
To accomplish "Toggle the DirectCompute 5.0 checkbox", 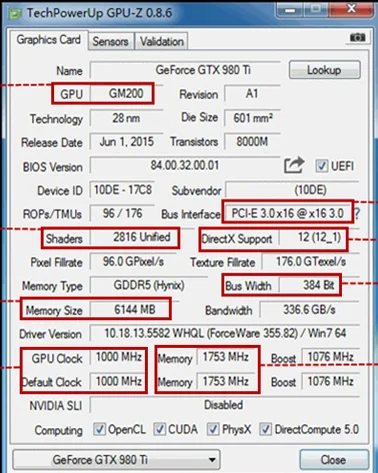I will pos(266,429).
